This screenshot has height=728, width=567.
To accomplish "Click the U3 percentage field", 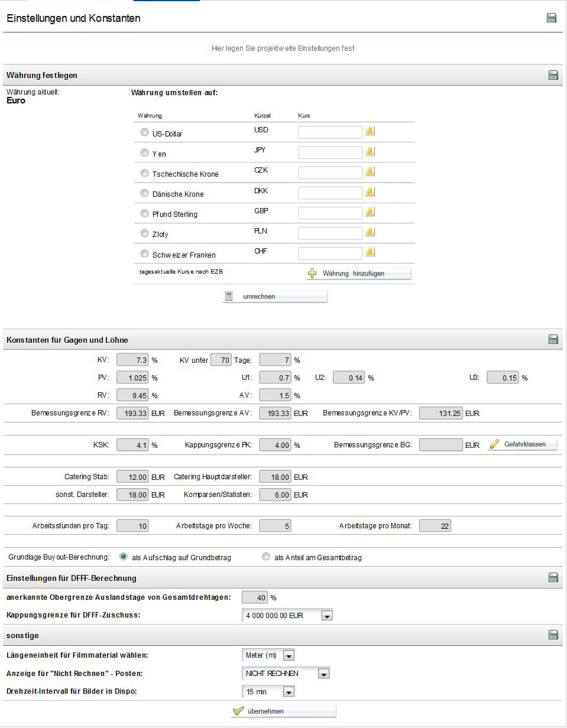I will point(503,378).
